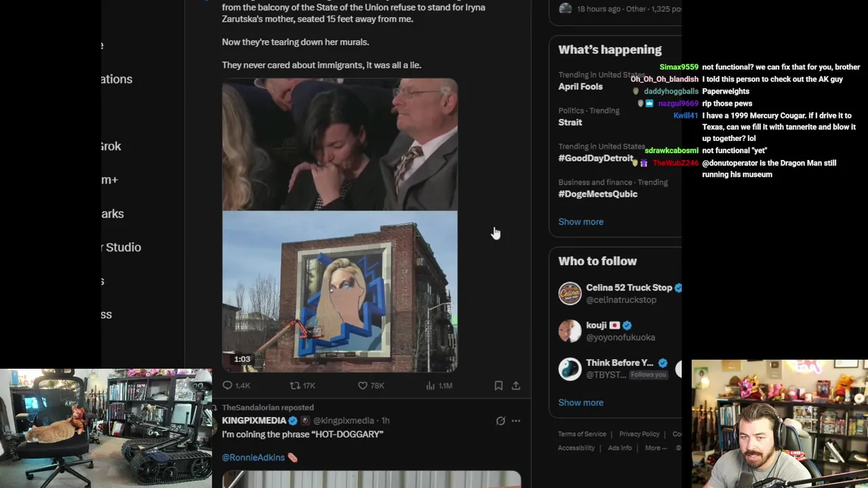Click 'Now they're tearing down her murals.' text
The width and height of the screenshot is (868, 488).
(296, 42)
